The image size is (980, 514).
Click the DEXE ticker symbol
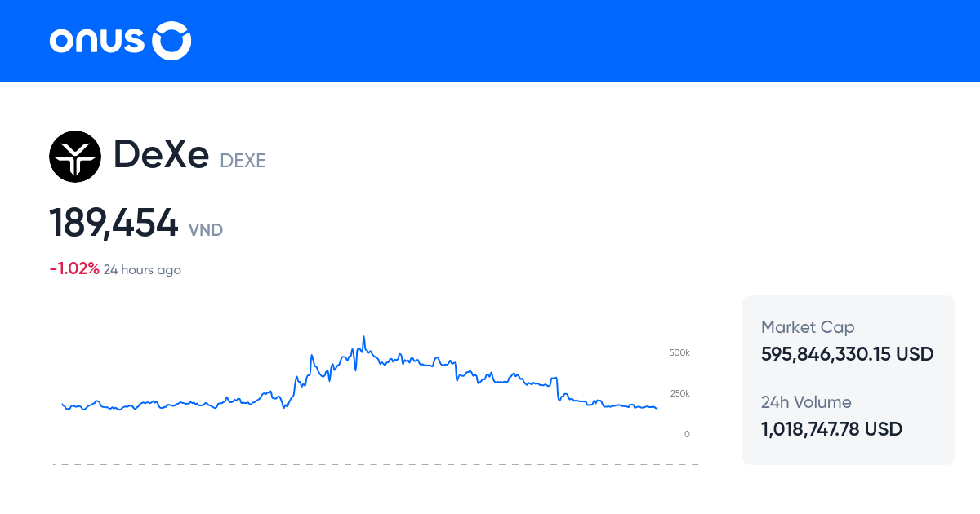tap(243, 161)
